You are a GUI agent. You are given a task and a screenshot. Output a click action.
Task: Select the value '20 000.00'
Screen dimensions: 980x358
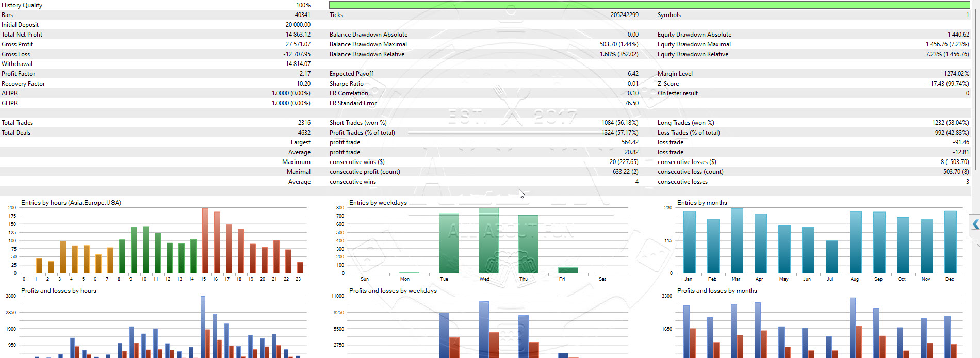(x=298, y=25)
